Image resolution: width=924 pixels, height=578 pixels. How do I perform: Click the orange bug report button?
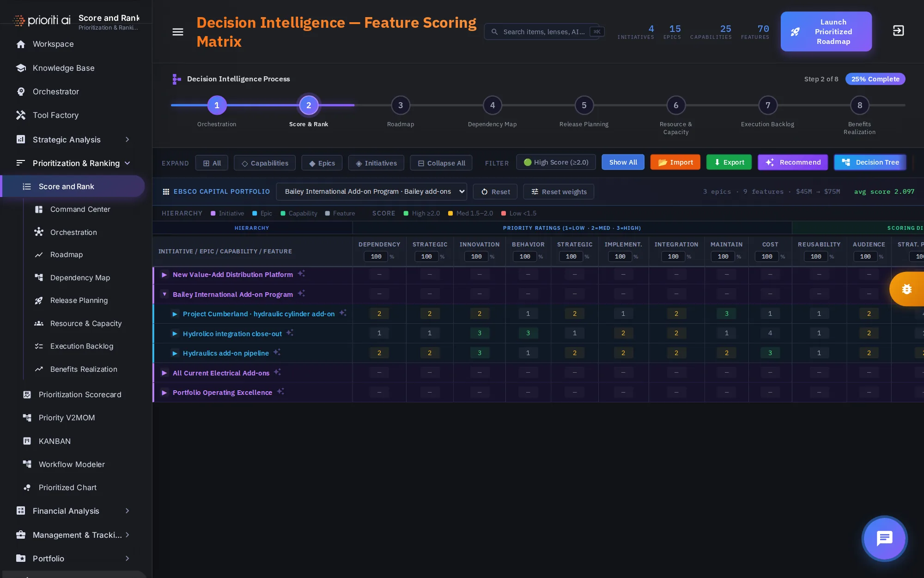point(906,289)
